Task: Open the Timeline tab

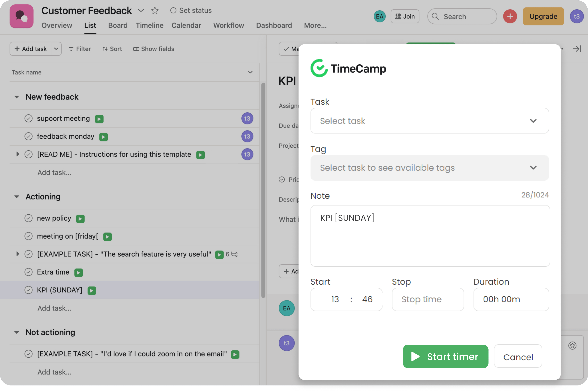Action: [x=149, y=25]
